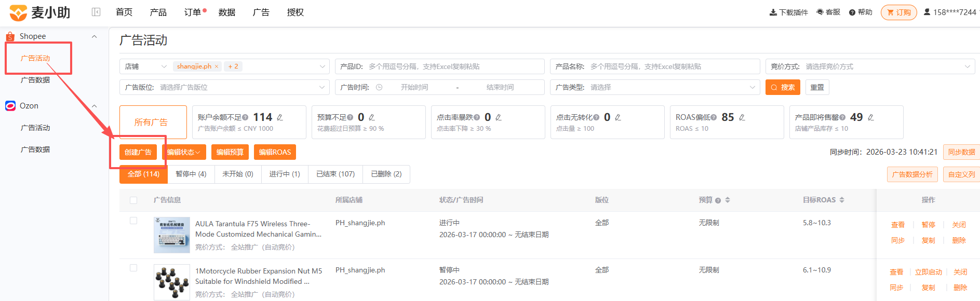Screen dimensions: 980x301
Task: Check the Motorcycle Rubber Expansion Nut row
Action: click(x=133, y=268)
